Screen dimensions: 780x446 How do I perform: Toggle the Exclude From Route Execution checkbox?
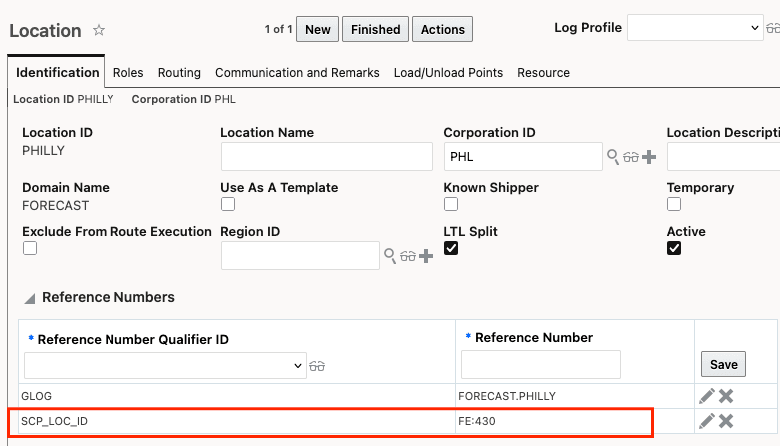(30, 248)
